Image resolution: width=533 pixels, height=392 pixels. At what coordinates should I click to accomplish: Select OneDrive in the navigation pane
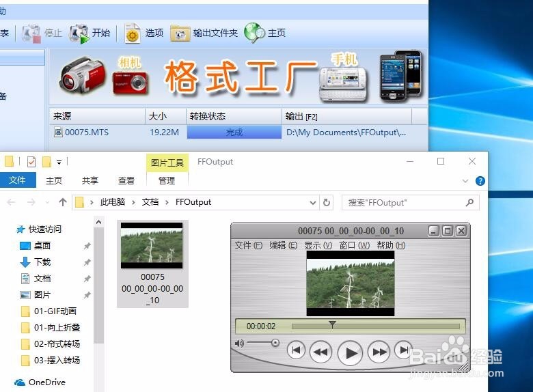(x=46, y=382)
